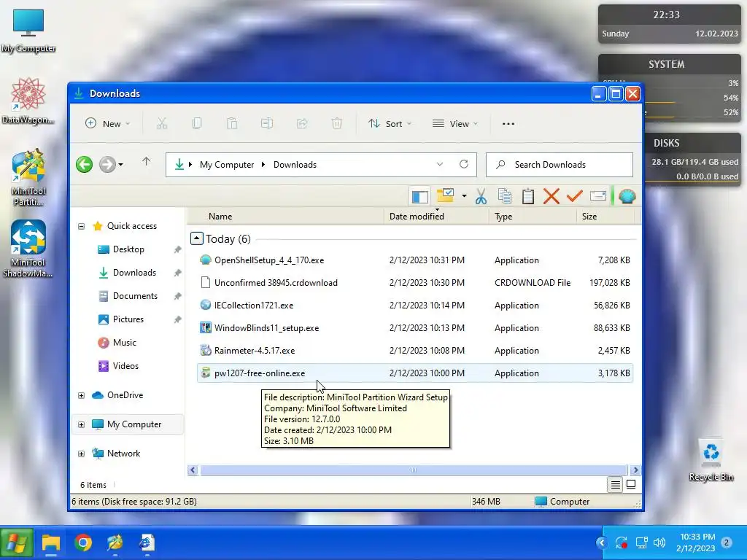The width and height of the screenshot is (747, 560).
Task: Collapse the Quick access tree node
Action: (82, 226)
